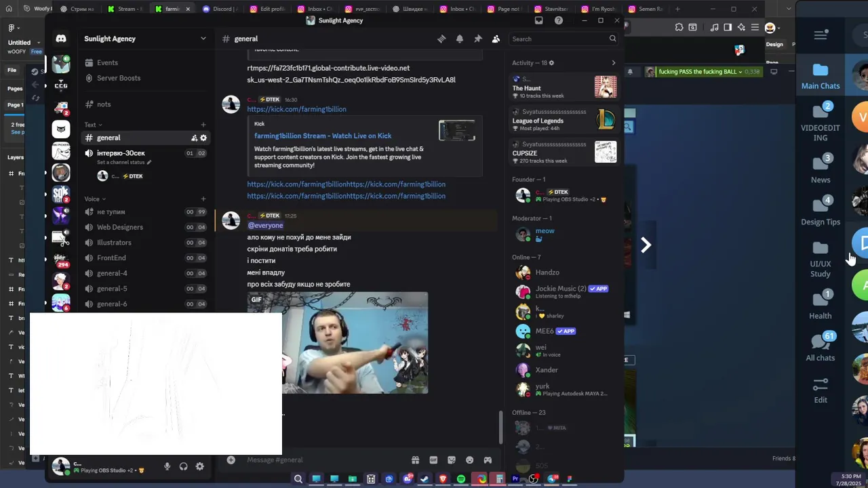This screenshot has height=488, width=868.
Task: Open first kick.com/farming1billion link
Action: tap(296, 109)
